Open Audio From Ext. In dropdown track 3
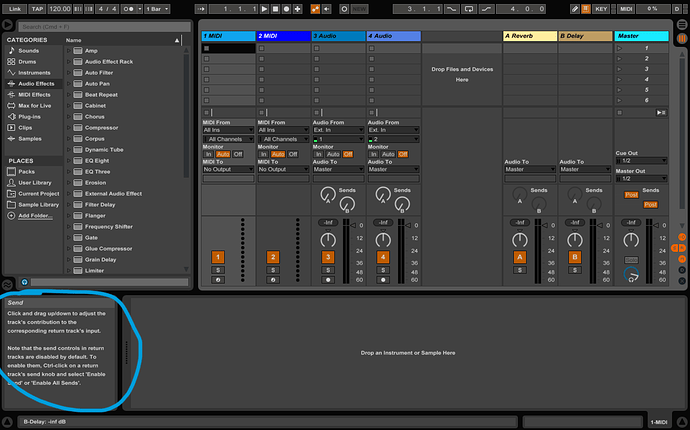The width and height of the screenshot is (690, 430). point(338,130)
